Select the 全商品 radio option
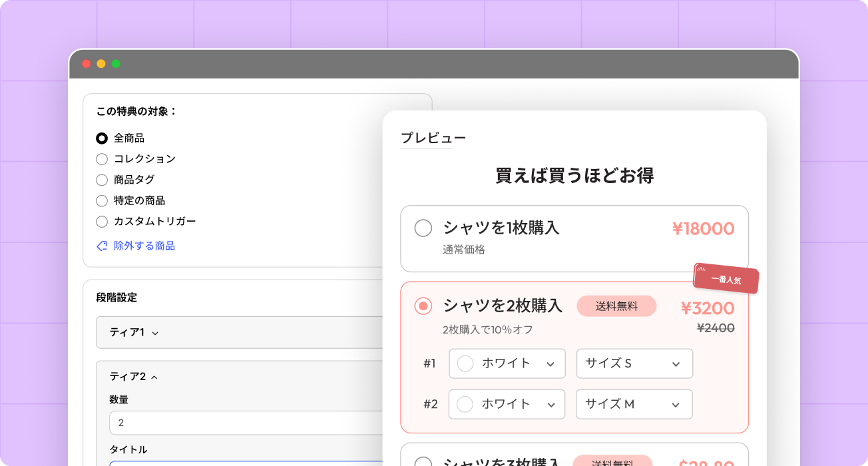868x466 pixels. (x=102, y=138)
